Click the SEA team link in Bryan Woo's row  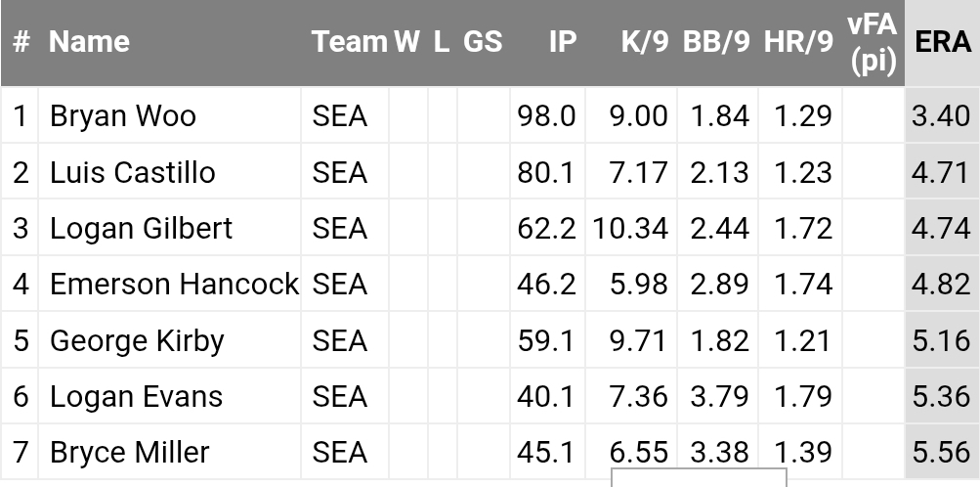pyautogui.click(x=340, y=116)
